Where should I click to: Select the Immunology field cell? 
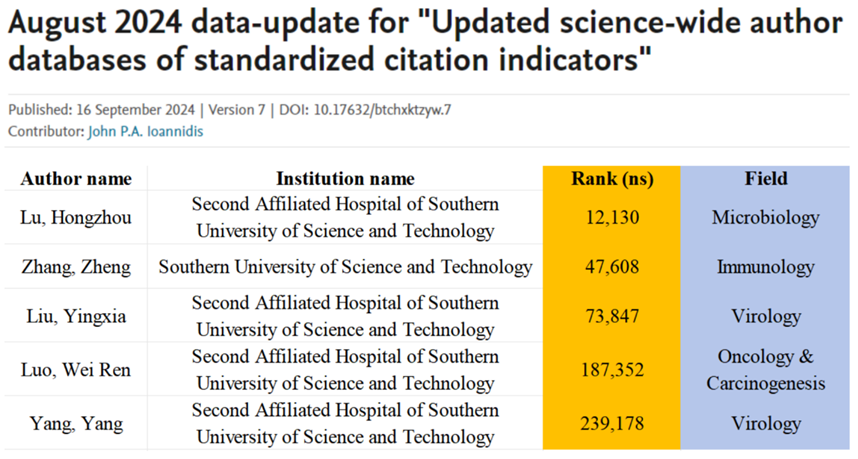tap(766, 267)
